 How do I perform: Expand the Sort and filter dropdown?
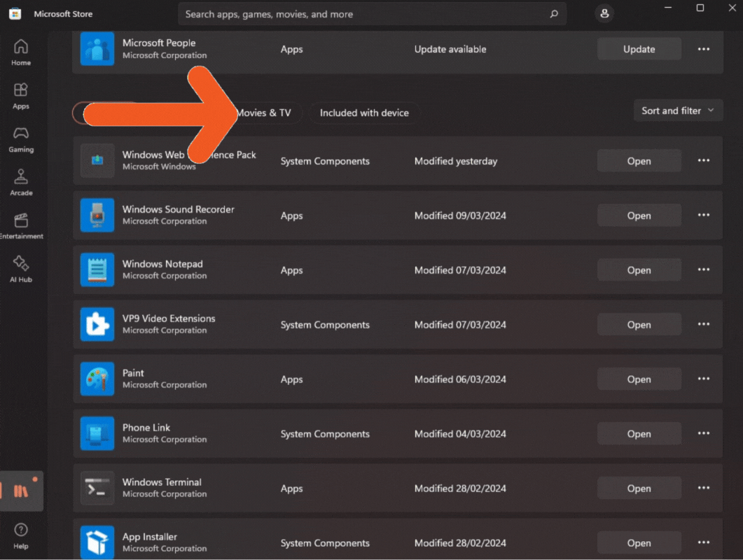point(677,111)
